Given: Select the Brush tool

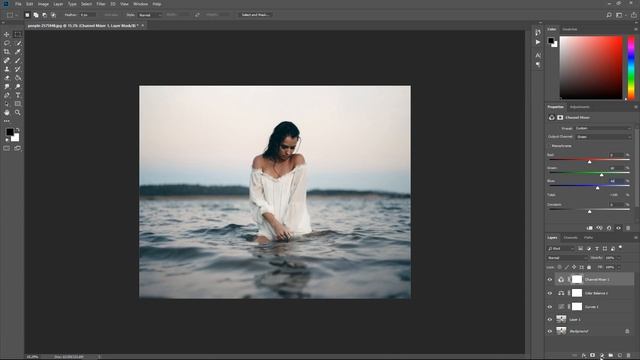Looking at the screenshot, I should click(x=18, y=60).
